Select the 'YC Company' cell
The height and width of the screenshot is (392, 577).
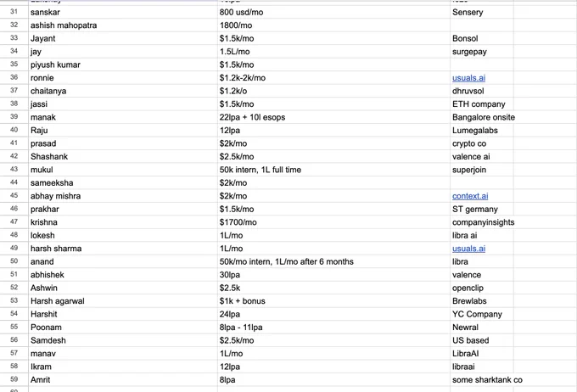482,314
